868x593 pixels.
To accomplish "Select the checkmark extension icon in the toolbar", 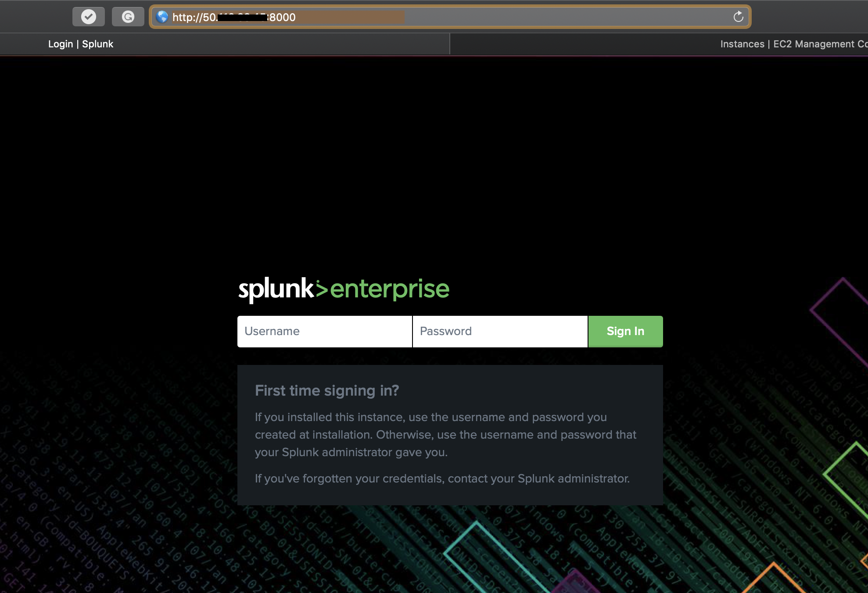I will 88,16.
